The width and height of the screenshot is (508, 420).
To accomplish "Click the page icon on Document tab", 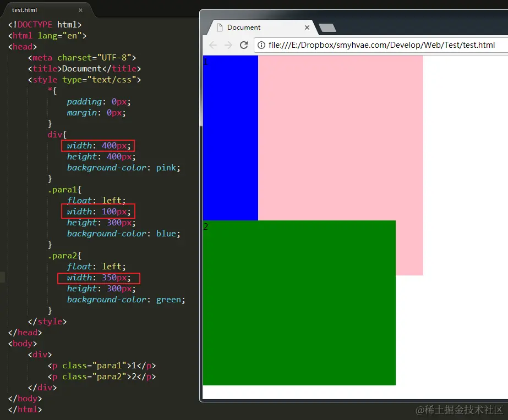I will click(220, 27).
